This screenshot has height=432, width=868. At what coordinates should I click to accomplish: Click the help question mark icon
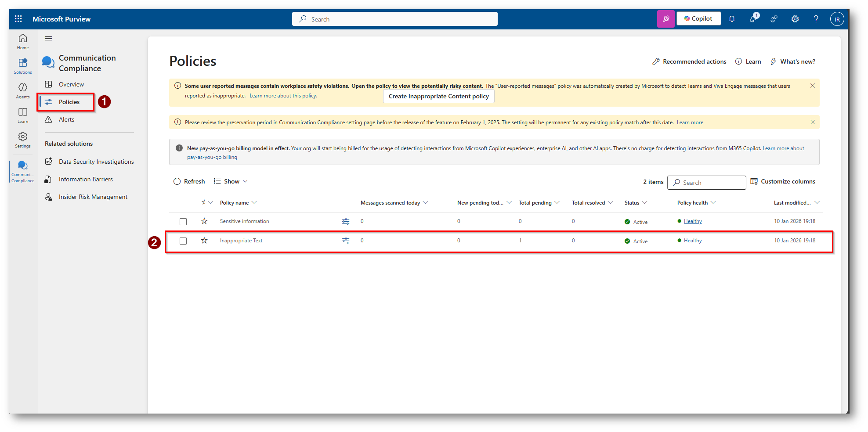click(x=816, y=19)
